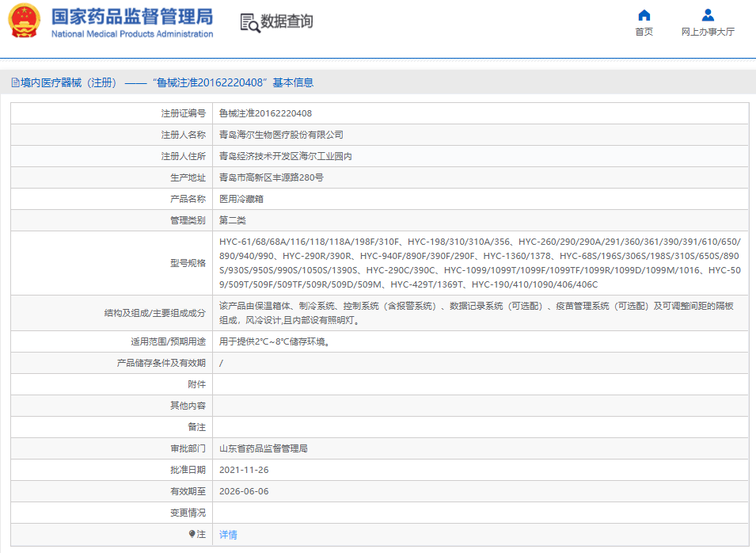This screenshot has width=756, height=553.
Task: Click the 网上办事大厅 person icon
Action: [x=708, y=15]
